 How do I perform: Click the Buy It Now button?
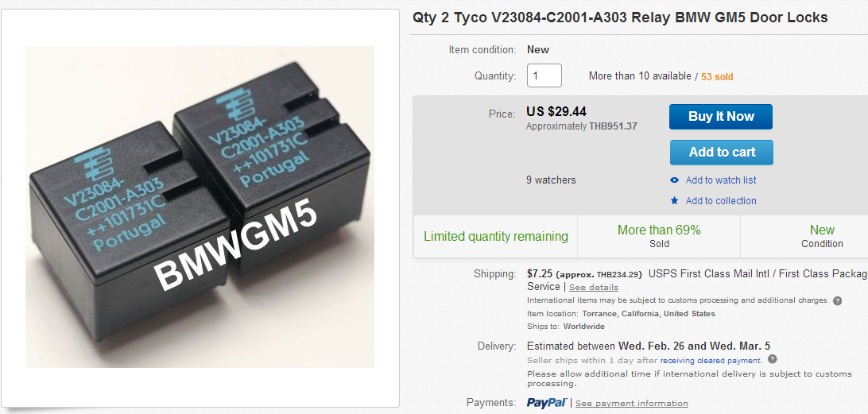tap(721, 117)
